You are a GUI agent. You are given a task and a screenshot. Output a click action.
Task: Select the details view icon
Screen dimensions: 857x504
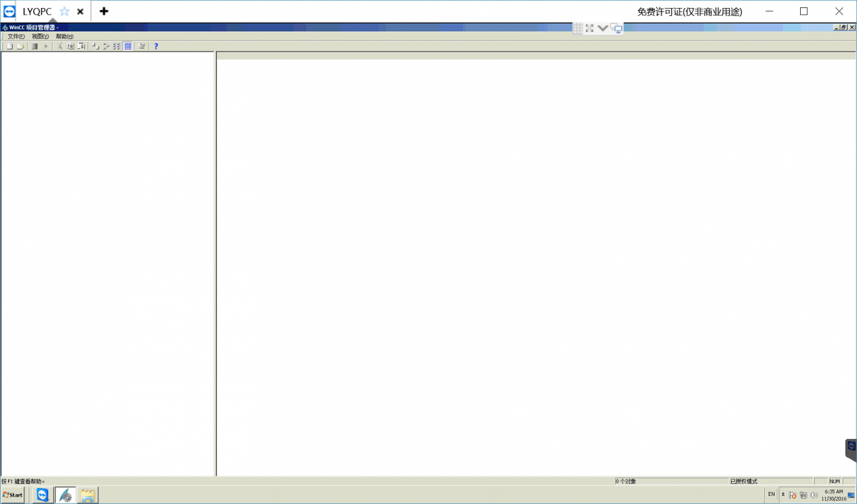(x=127, y=46)
